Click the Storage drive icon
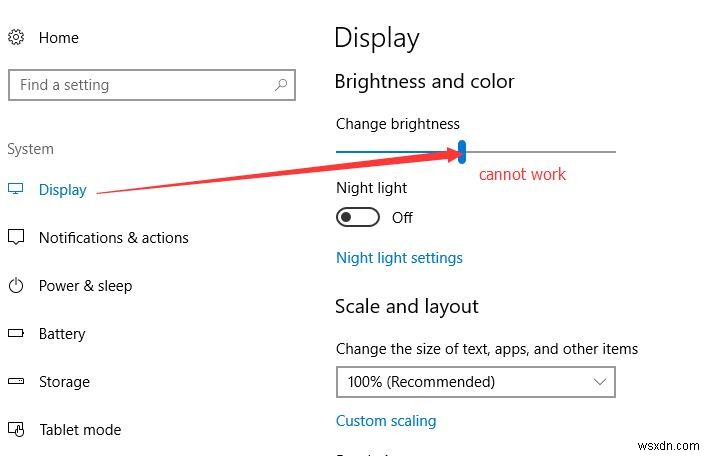 click(x=16, y=381)
